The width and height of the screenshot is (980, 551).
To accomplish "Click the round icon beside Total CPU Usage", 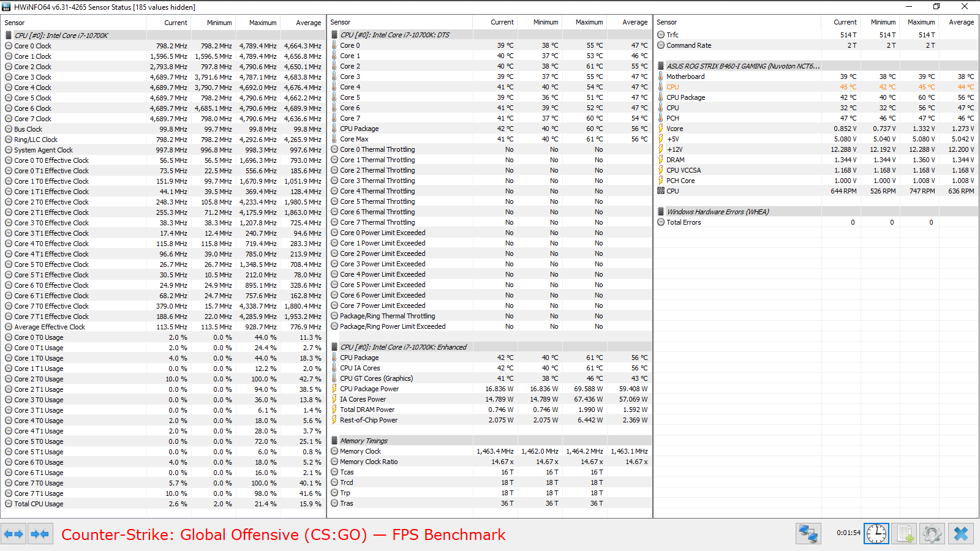I will pos(9,504).
